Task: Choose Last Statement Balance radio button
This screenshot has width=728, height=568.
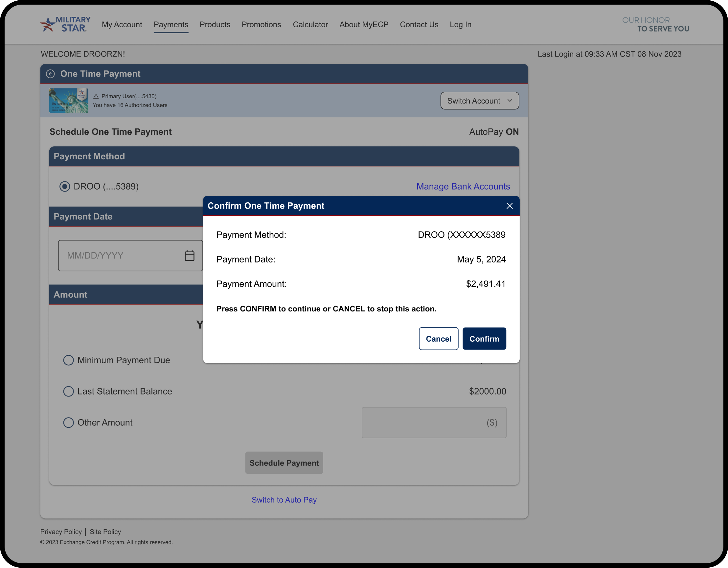Action: [x=68, y=391]
